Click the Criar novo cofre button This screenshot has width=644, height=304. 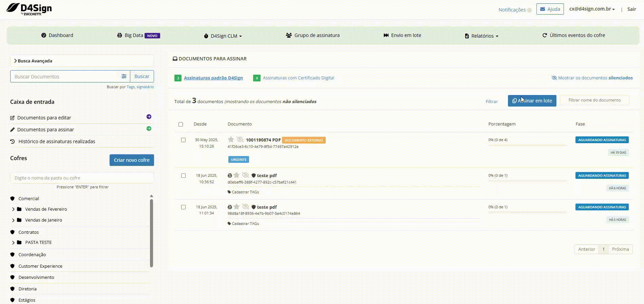pyautogui.click(x=132, y=160)
